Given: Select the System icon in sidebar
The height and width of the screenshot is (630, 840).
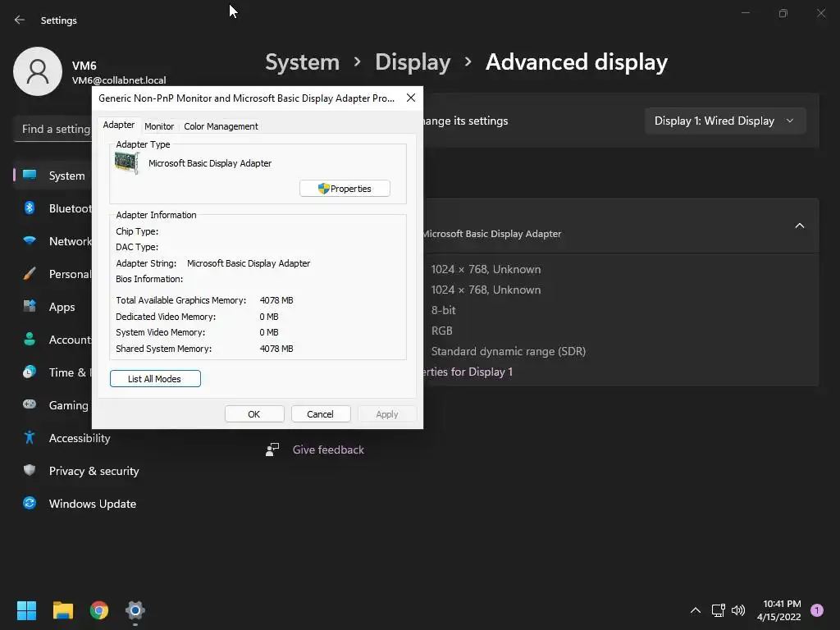Looking at the screenshot, I should [30, 176].
